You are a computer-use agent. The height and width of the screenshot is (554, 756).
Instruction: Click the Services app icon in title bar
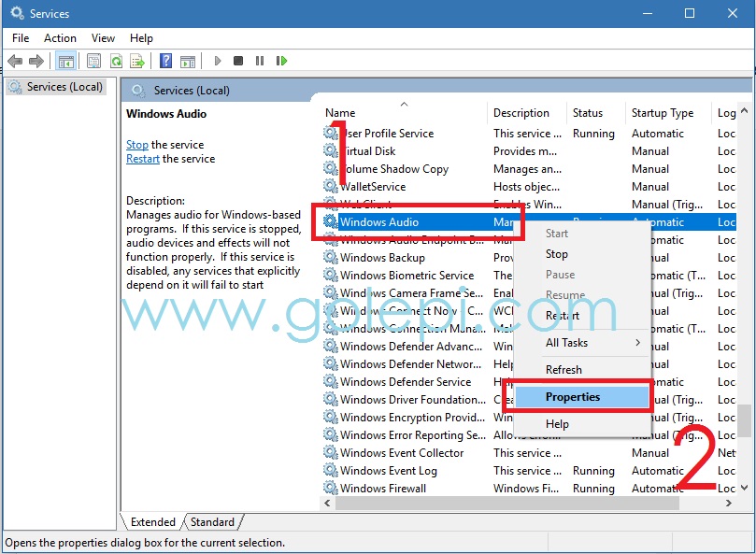click(17, 13)
